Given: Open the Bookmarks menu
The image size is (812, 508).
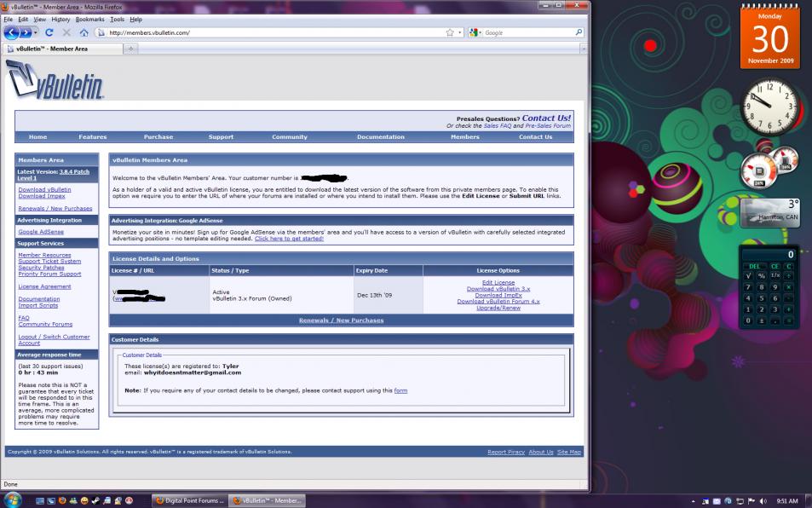Looking at the screenshot, I should point(89,19).
